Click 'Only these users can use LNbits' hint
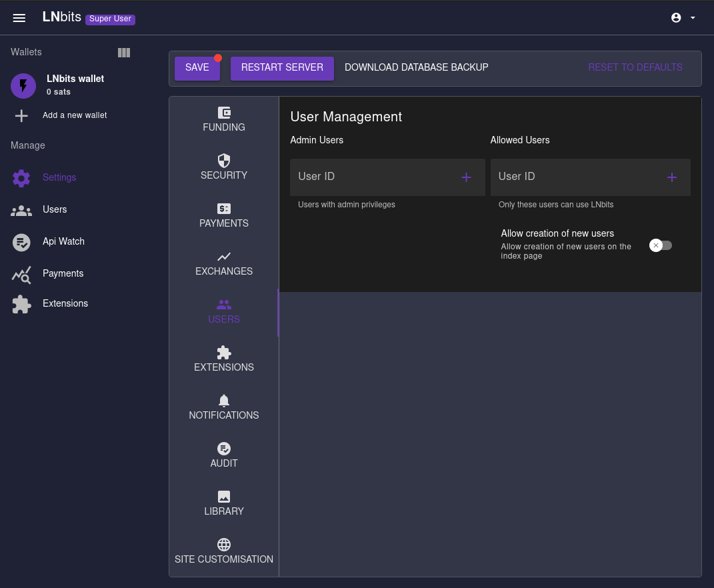Viewport: 714px width, 588px height. [555, 205]
